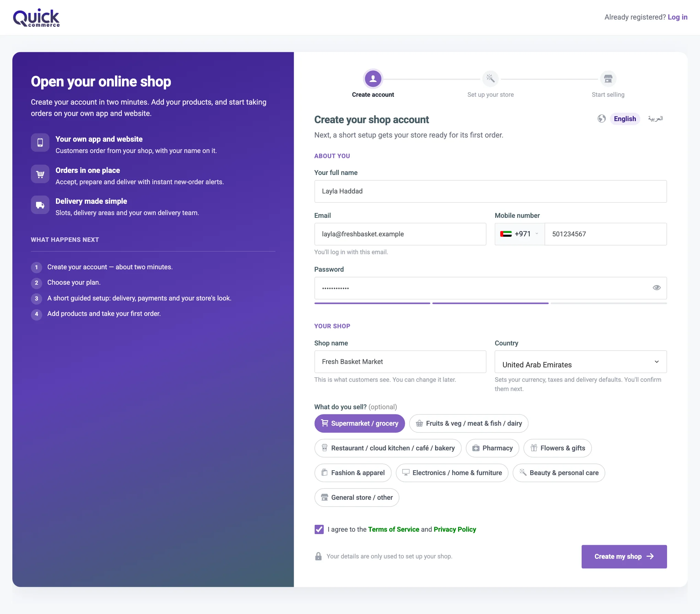This screenshot has width=700, height=614.
Task: Pick General store / other category
Action: [x=357, y=497]
